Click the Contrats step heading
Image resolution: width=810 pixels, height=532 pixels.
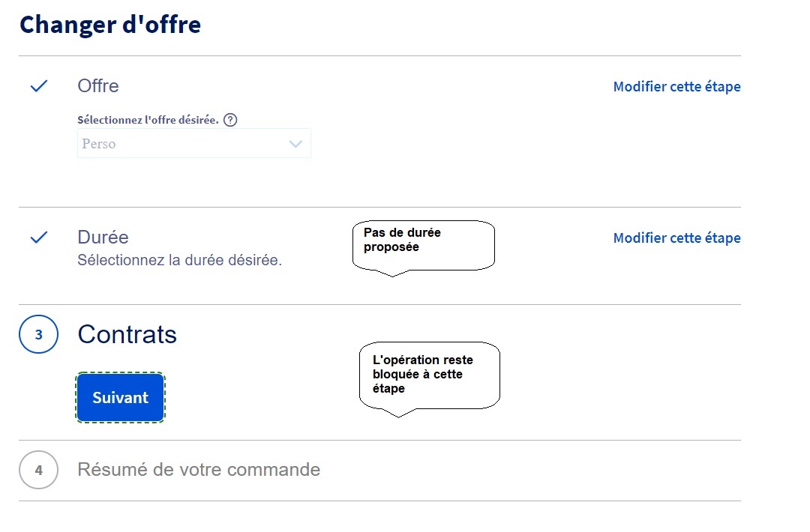(127, 334)
